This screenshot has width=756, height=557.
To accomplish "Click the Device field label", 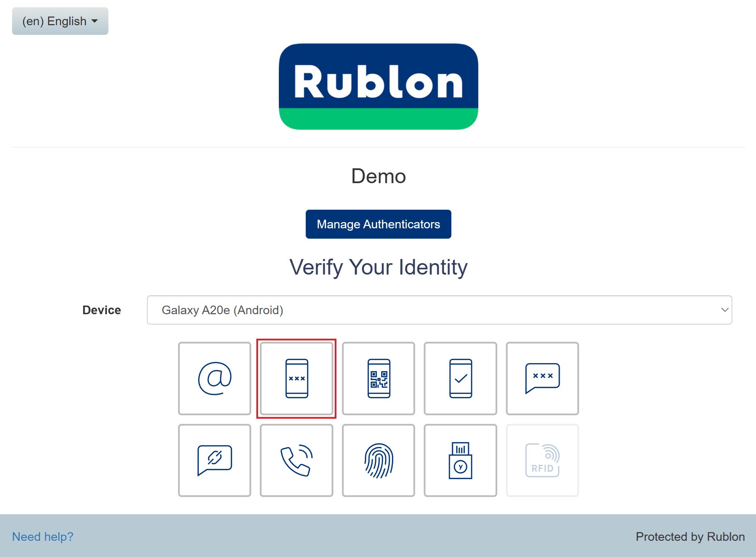I will (x=101, y=310).
